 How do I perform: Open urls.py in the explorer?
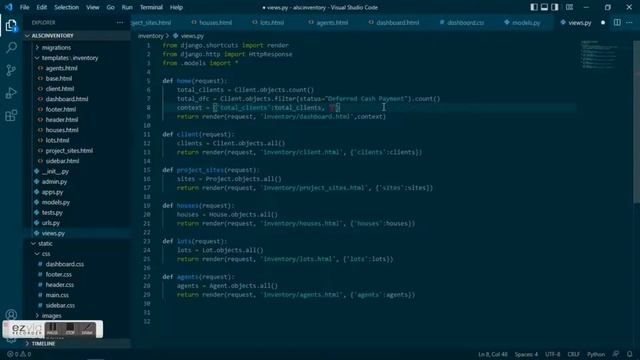click(51, 223)
